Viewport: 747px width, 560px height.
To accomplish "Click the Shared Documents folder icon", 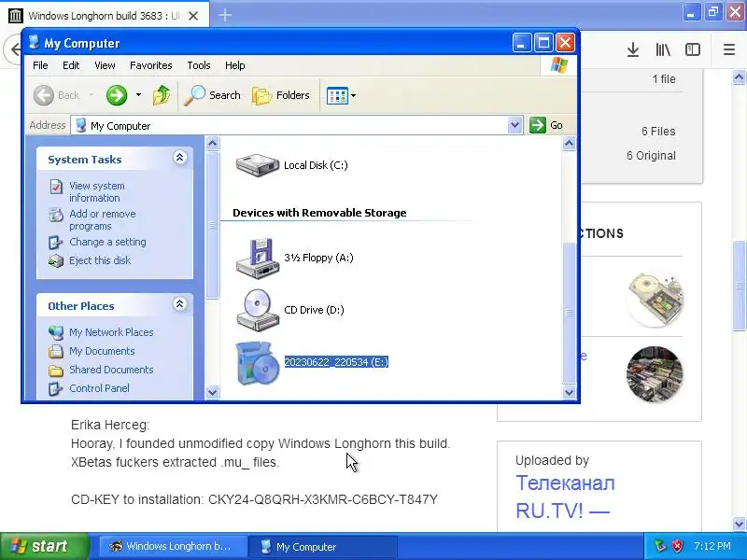I will click(x=56, y=370).
